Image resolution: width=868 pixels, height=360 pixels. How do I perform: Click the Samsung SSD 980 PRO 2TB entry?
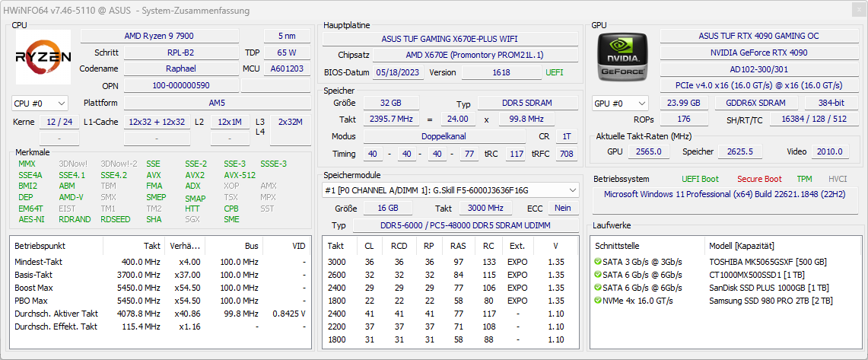(x=771, y=301)
